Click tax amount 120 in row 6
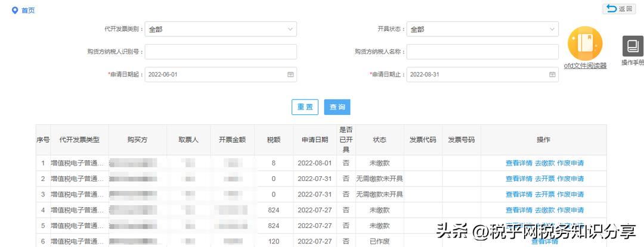Image resolution: width=644 pixels, height=247 pixels. (x=274, y=241)
